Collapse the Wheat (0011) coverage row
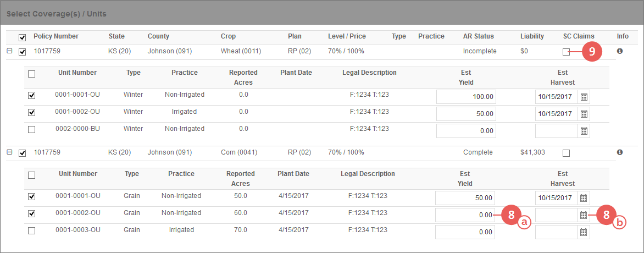Image resolution: width=644 pixels, height=253 pixels. 10,51
